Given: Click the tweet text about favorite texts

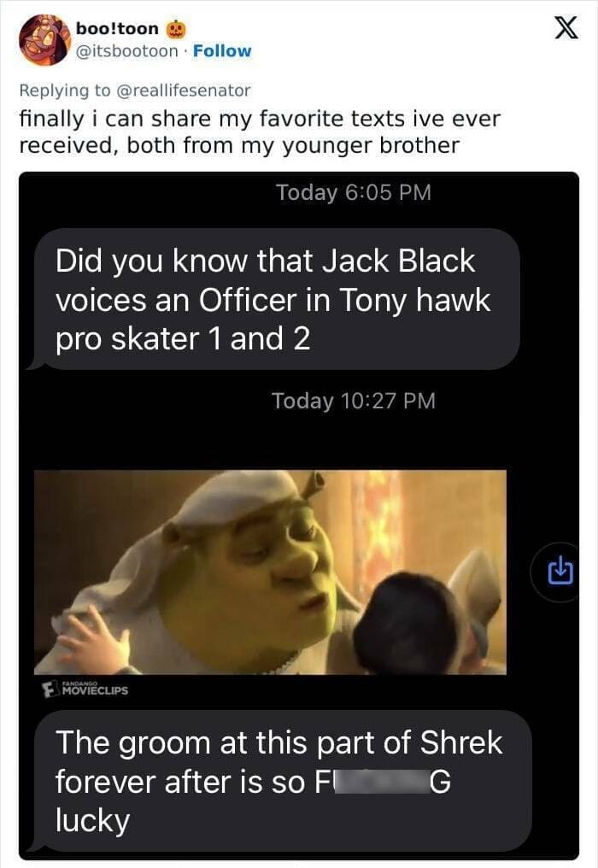Looking at the screenshot, I should tap(260, 132).
